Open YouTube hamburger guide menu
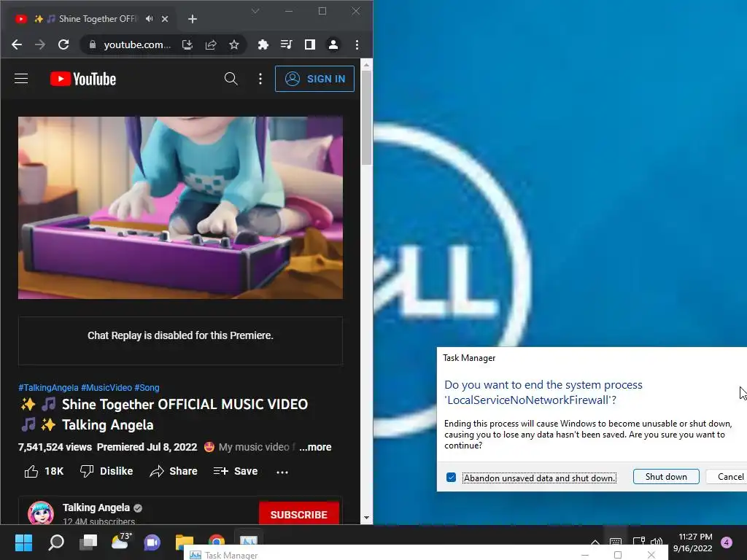This screenshot has width=747, height=560. click(x=21, y=79)
